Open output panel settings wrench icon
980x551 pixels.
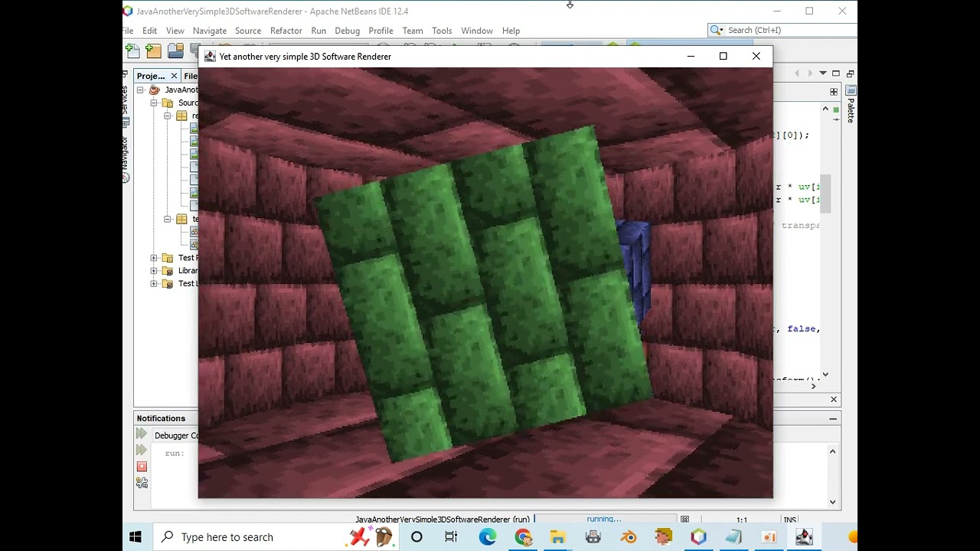142,483
